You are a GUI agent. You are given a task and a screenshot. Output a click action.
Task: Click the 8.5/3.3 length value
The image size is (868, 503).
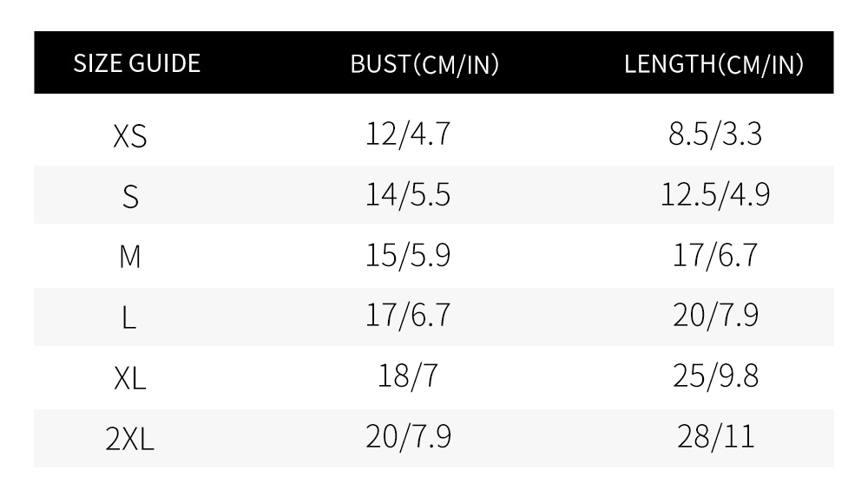pyautogui.click(x=715, y=134)
